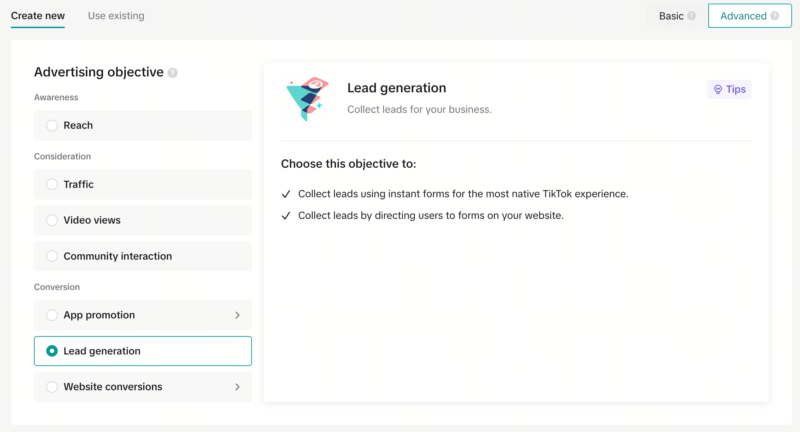Click the Lead generation funnel illustration

click(306, 99)
